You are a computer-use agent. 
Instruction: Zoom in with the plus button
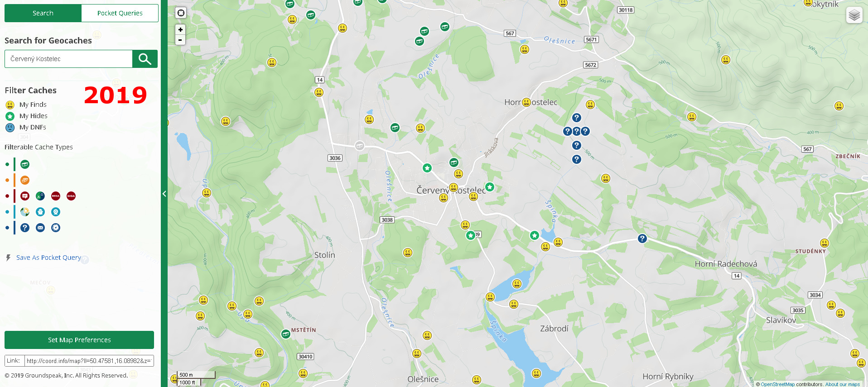(x=180, y=29)
